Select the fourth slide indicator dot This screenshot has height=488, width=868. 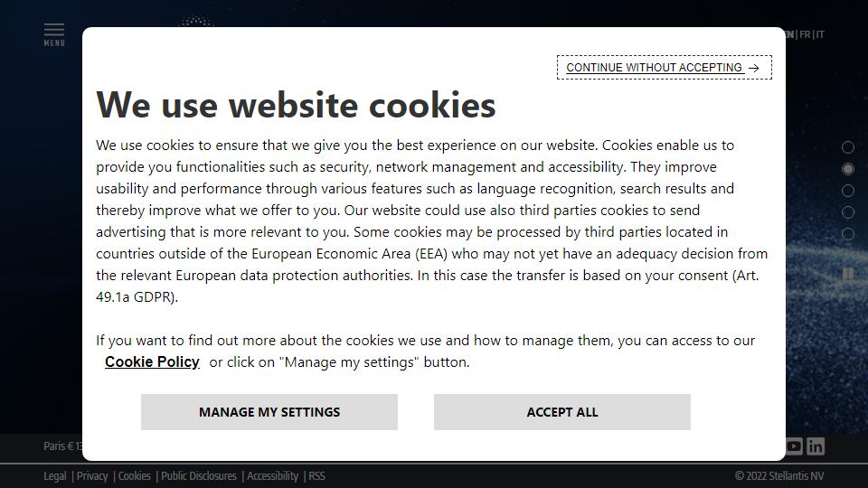pos(848,212)
